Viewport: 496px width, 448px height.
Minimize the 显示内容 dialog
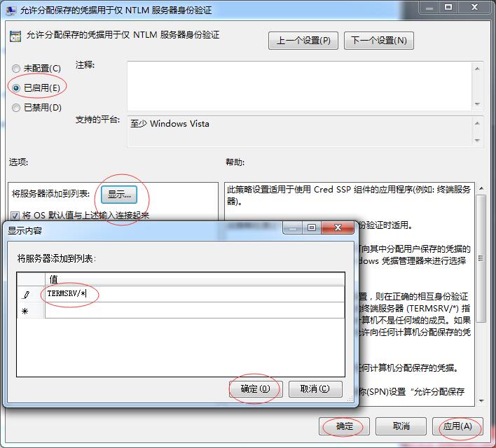tap(293, 227)
